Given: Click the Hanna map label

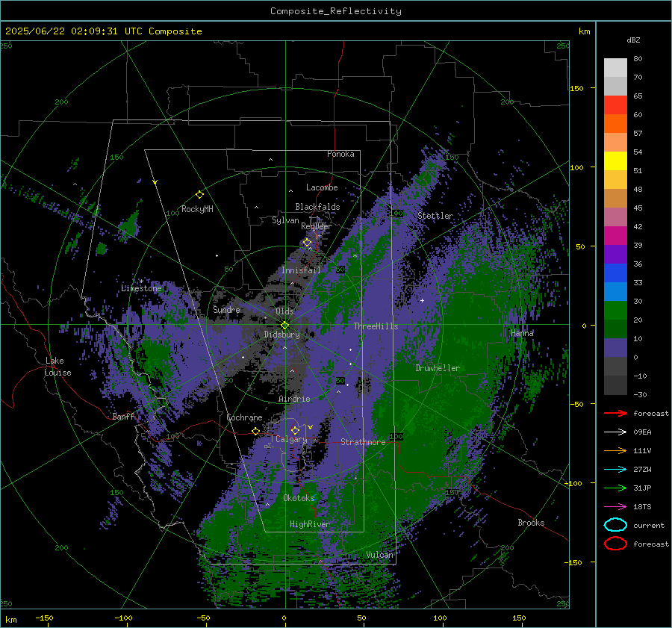Looking at the screenshot, I should [x=522, y=333].
